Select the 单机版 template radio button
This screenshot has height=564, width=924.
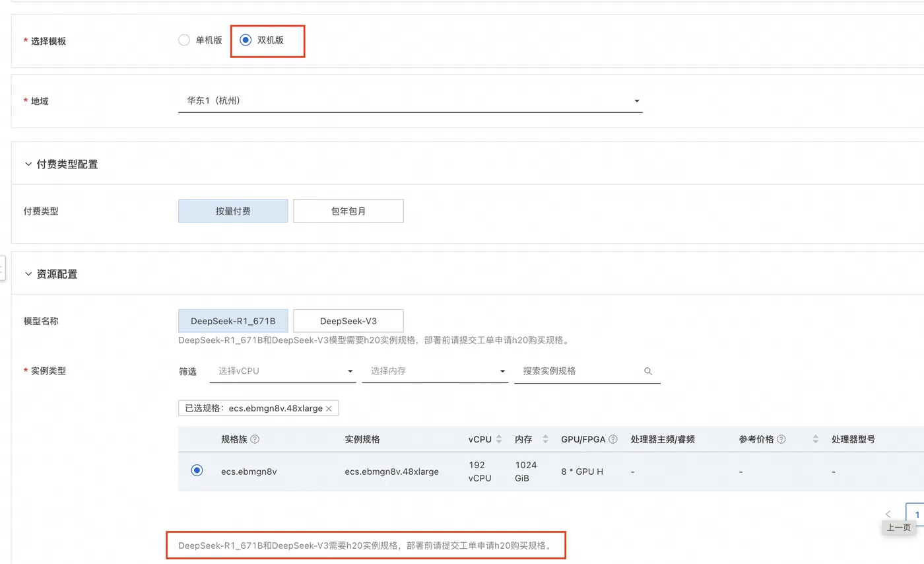tap(184, 40)
